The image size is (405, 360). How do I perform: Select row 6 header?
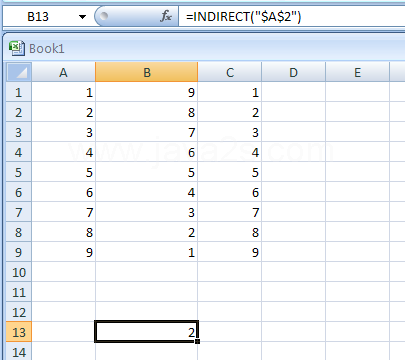tap(19, 192)
